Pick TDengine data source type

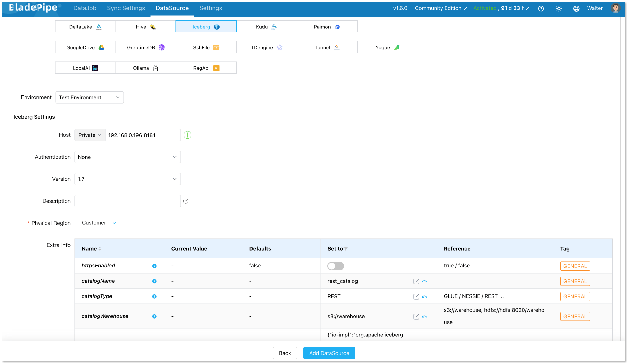267,47
